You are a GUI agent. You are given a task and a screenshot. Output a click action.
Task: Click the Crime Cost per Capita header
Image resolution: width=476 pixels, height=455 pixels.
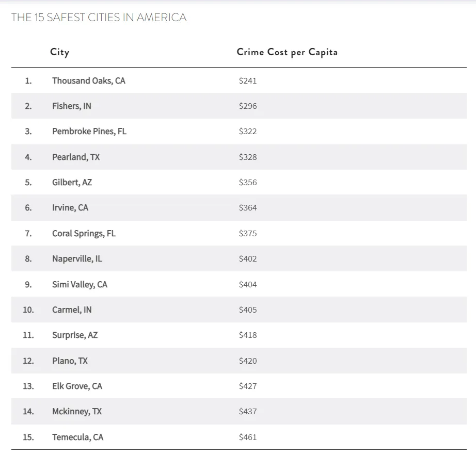(287, 52)
